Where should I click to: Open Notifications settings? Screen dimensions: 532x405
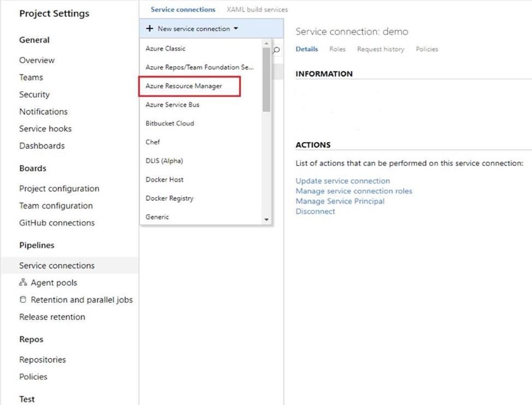point(44,111)
